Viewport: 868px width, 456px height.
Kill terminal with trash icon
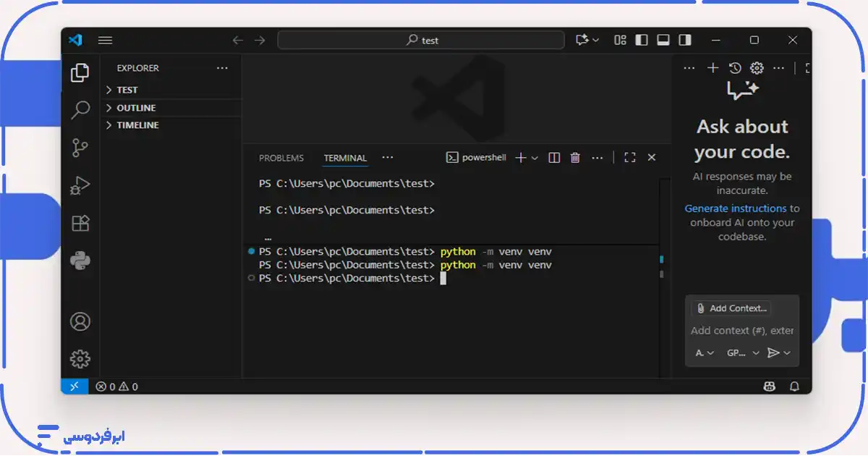click(575, 158)
